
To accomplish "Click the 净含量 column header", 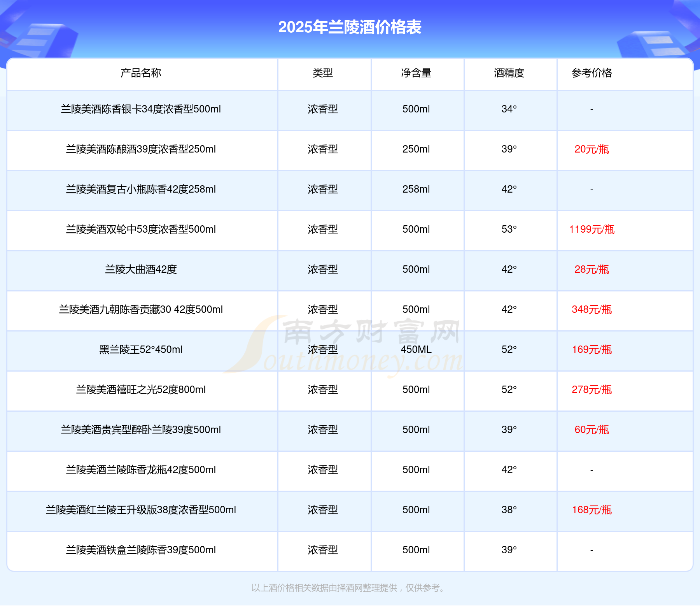I will click(x=416, y=73).
